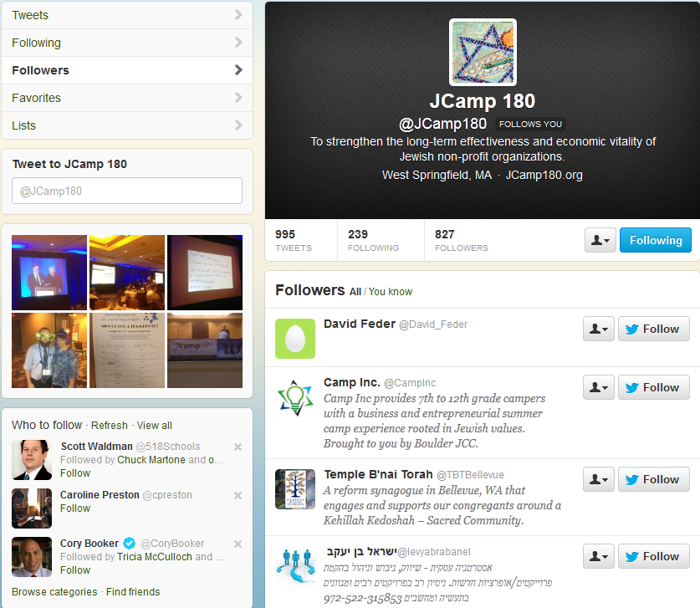Open the banquet hall photo thumbnail

pyautogui.click(x=127, y=273)
